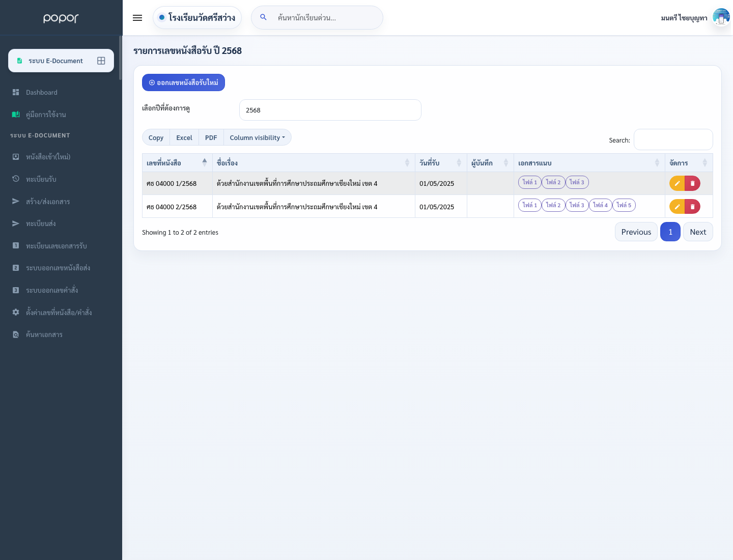Export the table using the Excel button
This screenshot has width=733, height=560.
[184, 137]
